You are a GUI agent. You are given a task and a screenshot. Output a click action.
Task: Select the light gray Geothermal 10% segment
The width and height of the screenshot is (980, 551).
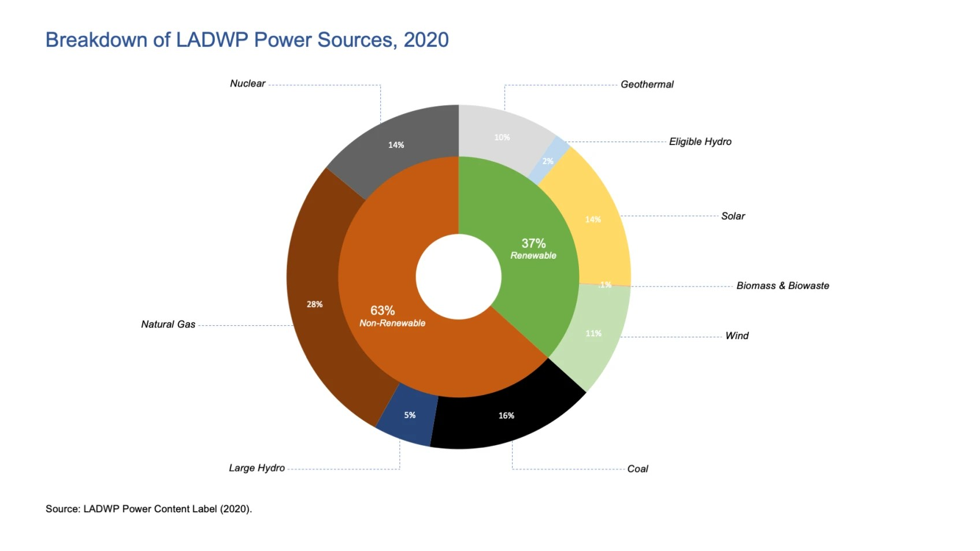tap(502, 137)
